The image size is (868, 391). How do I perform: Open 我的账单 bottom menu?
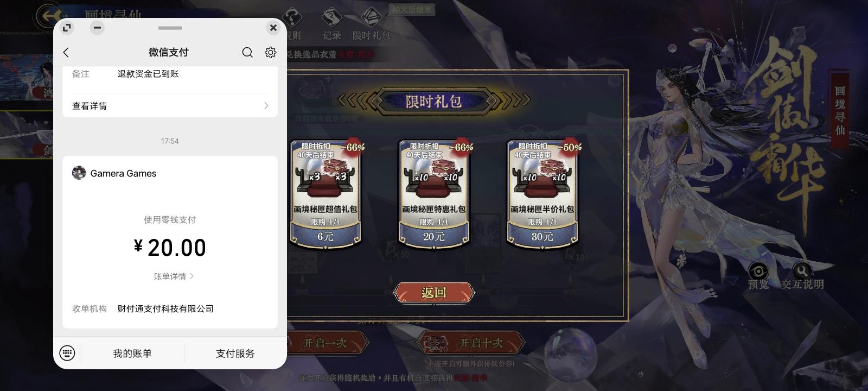[x=132, y=354]
